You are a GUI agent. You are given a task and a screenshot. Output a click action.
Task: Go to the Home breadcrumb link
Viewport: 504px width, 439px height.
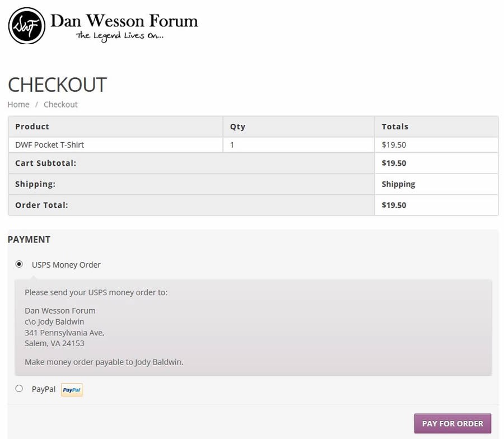pyautogui.click(x=18, y=105)
